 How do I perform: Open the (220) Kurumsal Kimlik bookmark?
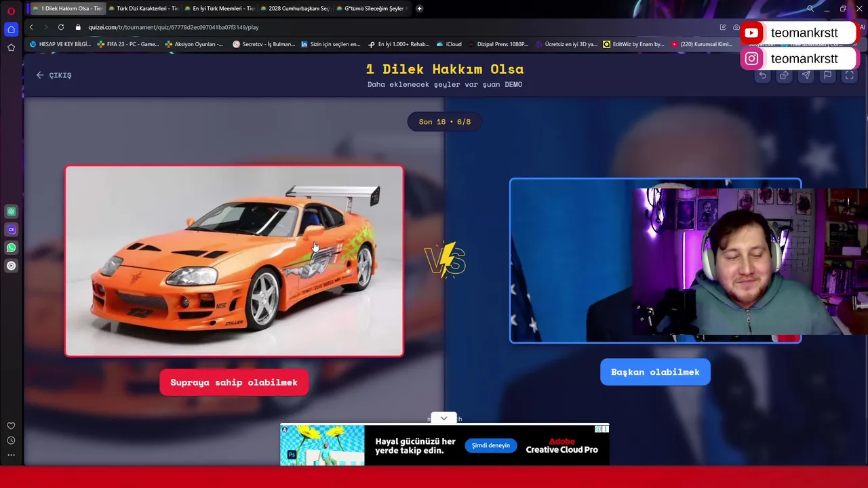pos(701,44)
